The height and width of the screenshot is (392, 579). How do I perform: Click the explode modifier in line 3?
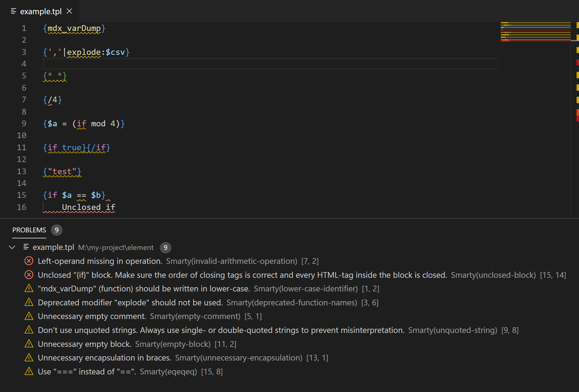[84, 52]
